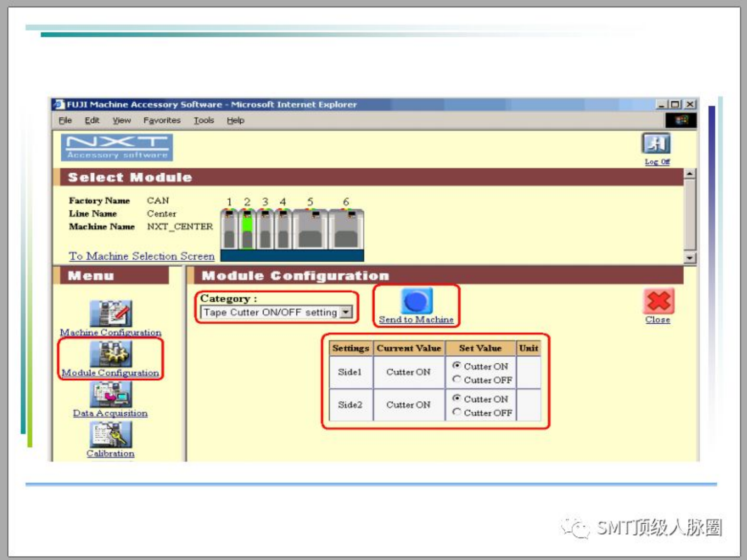Click the Current Value column header
747x560 pixels.
(409, 348)
